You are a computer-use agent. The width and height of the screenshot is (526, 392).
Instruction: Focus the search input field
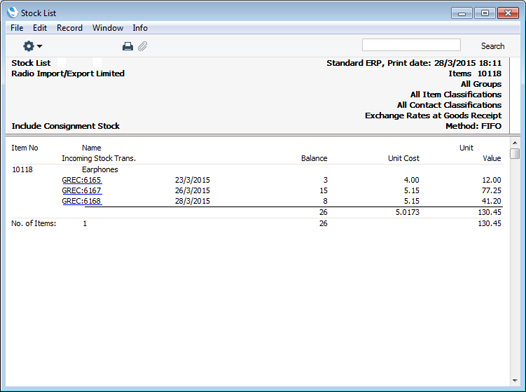411,45
